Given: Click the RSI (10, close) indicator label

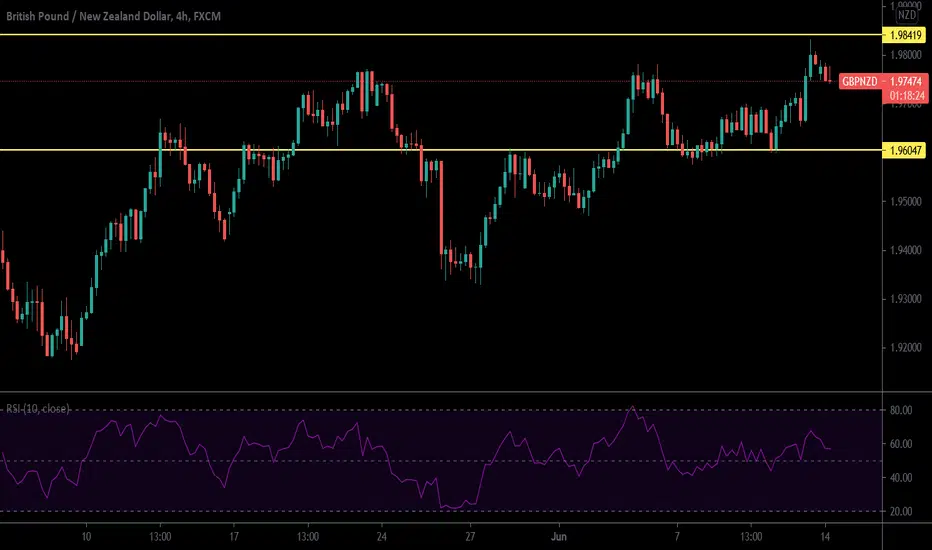Looking at the screenshot, I should [x=37, y=408].
